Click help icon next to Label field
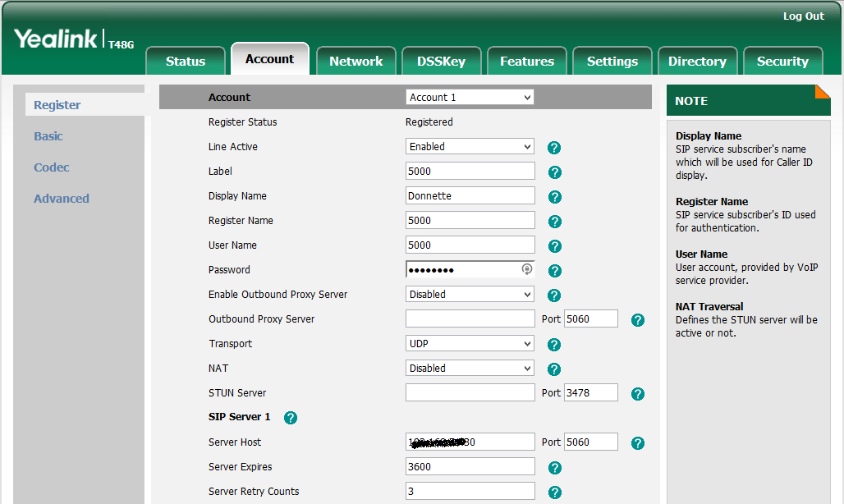The image size is (844, 504). 554,172
